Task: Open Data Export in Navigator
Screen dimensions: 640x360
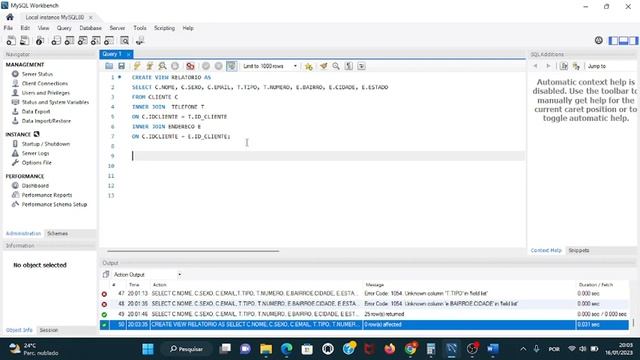Action: coord(36,111)
